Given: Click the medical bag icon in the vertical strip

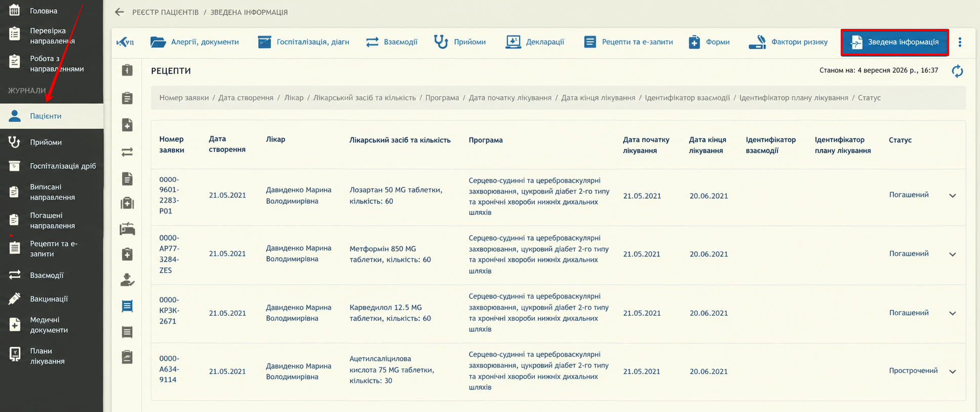Looking at the screenshot, I should tap(127, 203).
